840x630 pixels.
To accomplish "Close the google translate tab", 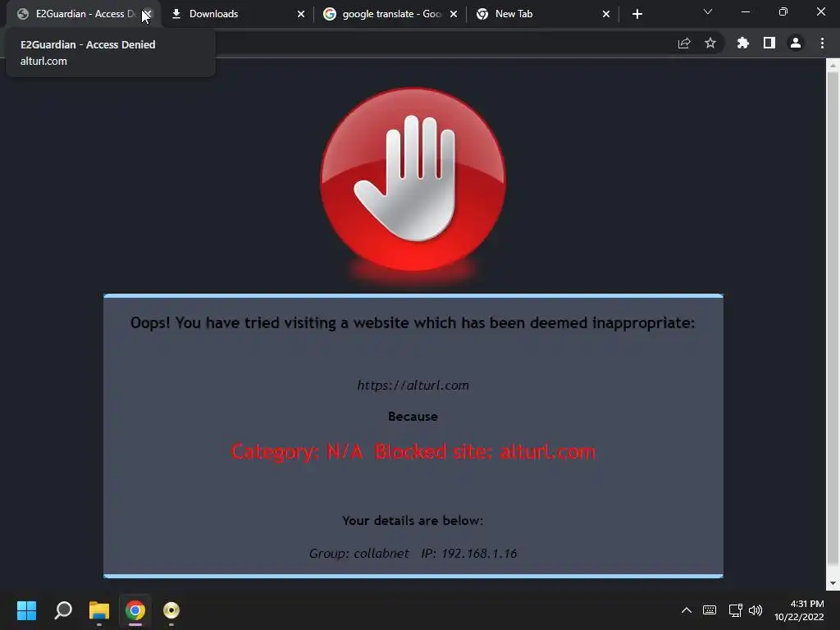I will click(454, 14).
